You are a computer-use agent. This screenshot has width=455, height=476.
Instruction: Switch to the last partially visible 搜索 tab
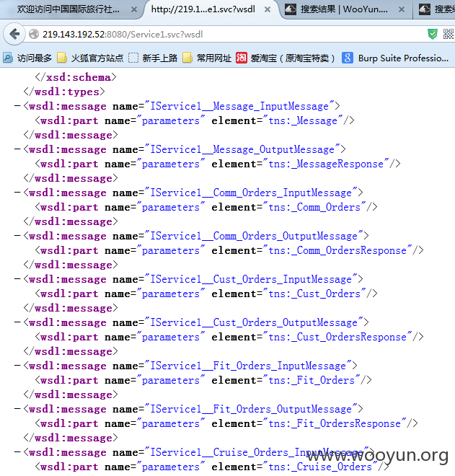click(x=436, y=9)
